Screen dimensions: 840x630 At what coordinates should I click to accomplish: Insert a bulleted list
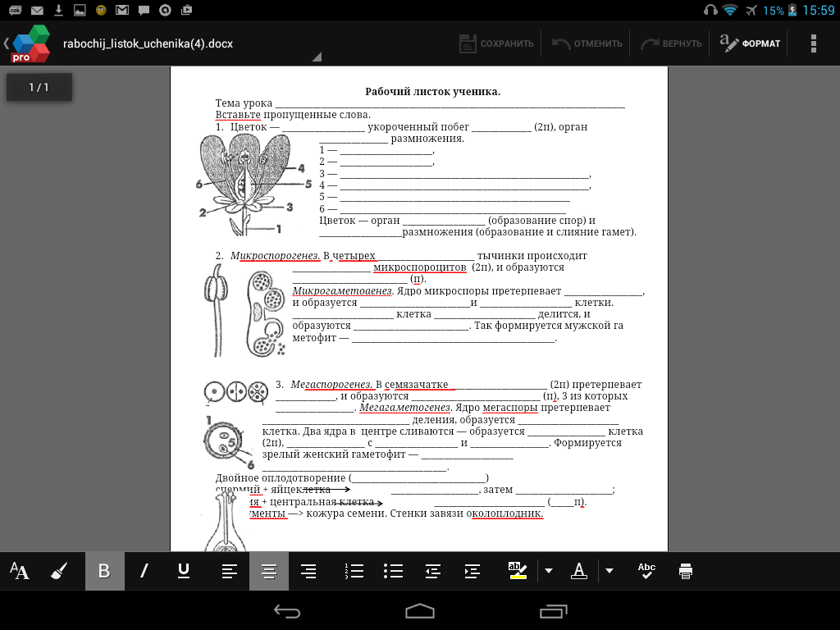[x=393, y=571]
